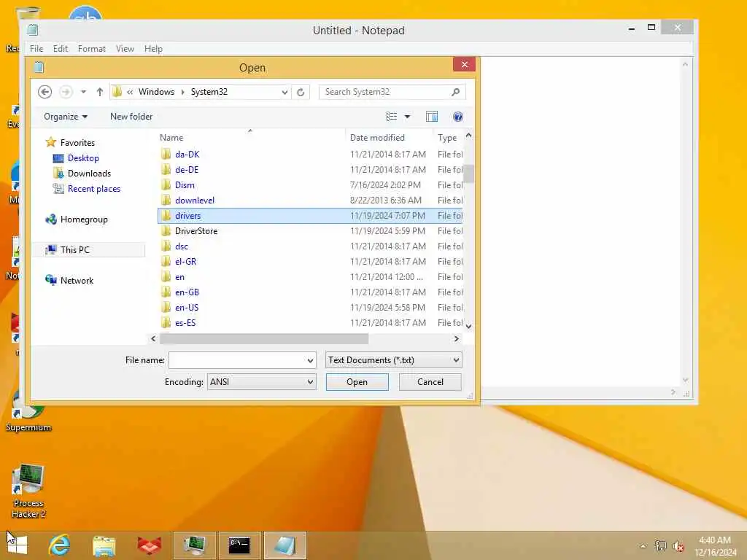Expand the address bar path dropdown
Image resolution: width=747 pixels, height=560 pixels.
pyautogui.click(x=285, y=92)
